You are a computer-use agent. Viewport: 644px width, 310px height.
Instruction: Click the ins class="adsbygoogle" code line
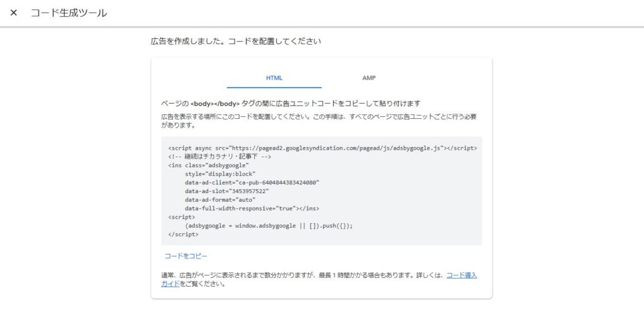click(x=209, y=165)
